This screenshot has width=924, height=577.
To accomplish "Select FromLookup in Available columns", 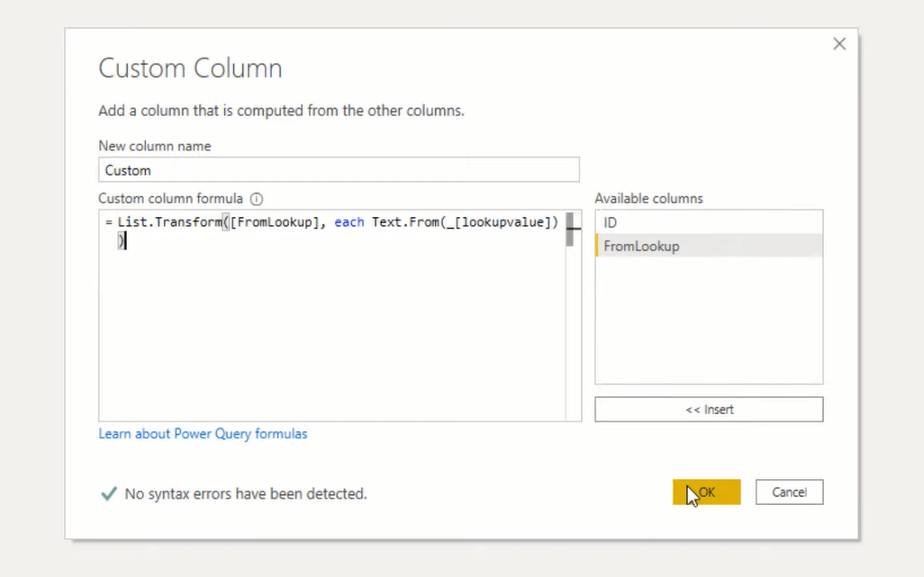I will click(709, 246).
